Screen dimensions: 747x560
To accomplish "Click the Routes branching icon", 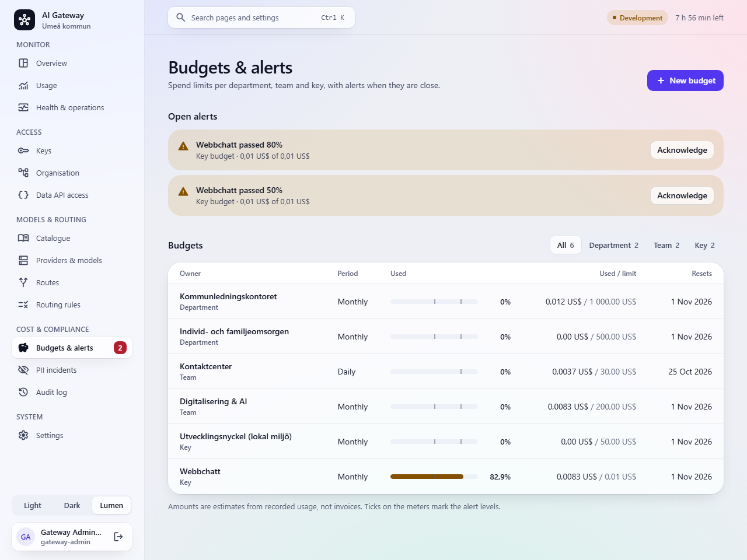I will pos(23,282).
